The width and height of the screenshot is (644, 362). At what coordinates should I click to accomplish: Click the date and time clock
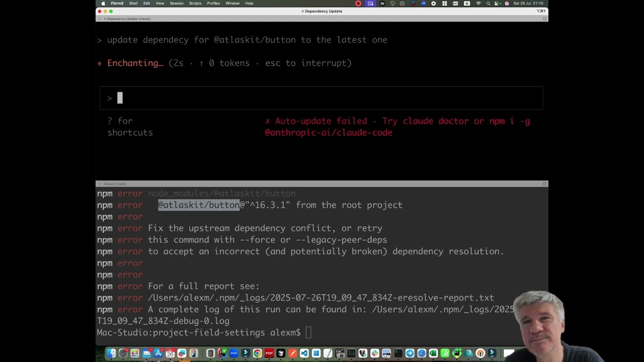click(x=527, y=4)
